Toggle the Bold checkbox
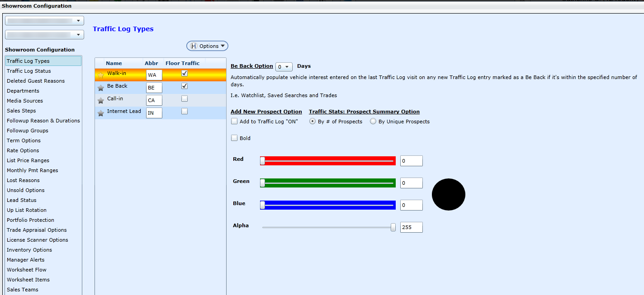Viewport: 644px width, 295px height. coord(234,138)
